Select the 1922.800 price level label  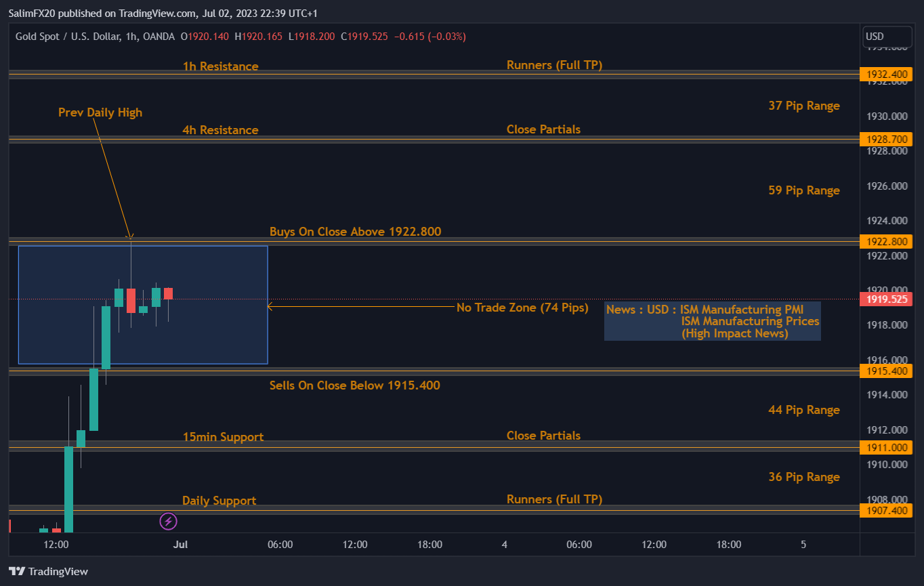pyautogui.click(x=886, y=241)
